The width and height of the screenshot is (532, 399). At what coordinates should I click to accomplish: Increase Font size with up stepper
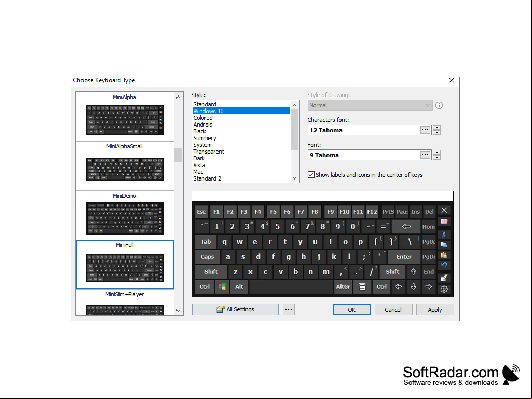coord(437,153)
